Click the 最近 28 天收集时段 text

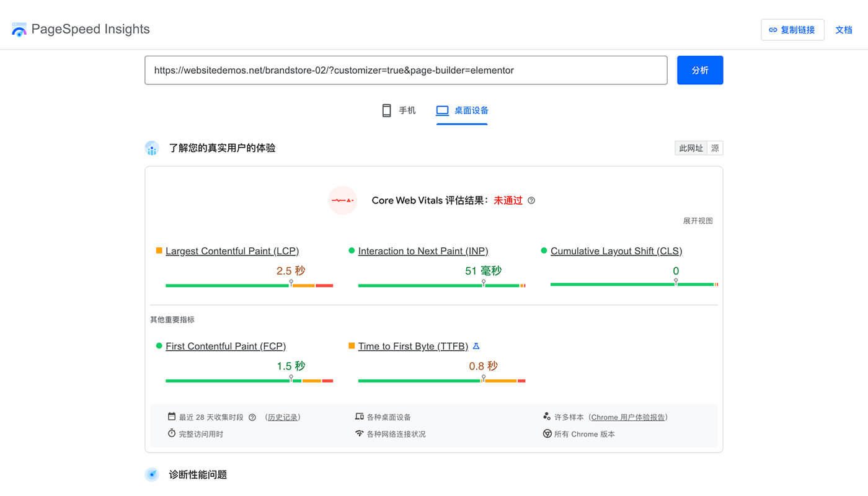(211, 417)
